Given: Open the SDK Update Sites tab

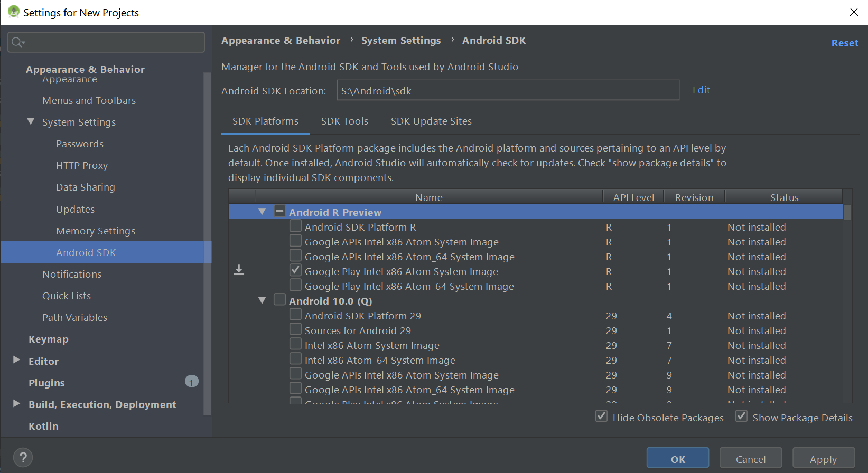Looking at the screenshot, I should click(431, 121).
